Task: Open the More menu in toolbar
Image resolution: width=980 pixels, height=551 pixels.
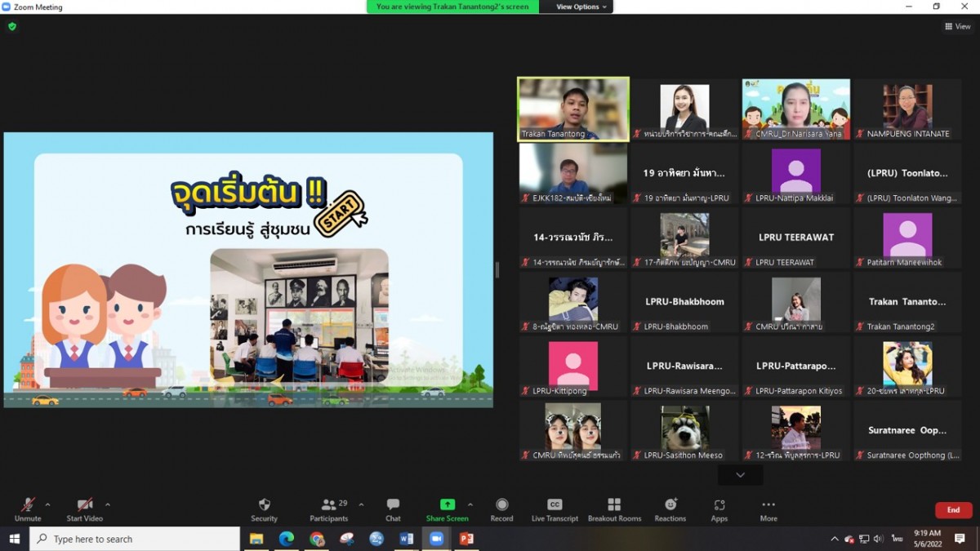Action: pos(768,505)
